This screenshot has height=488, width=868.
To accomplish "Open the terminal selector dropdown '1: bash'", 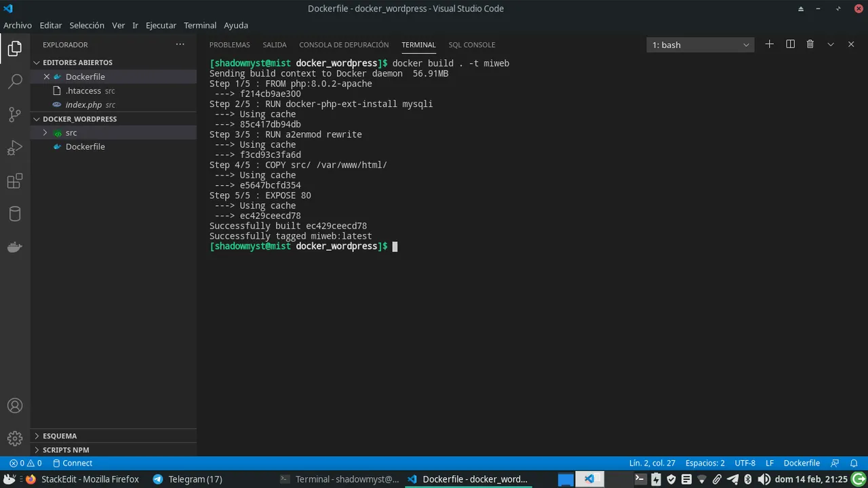I will point(700,45).
